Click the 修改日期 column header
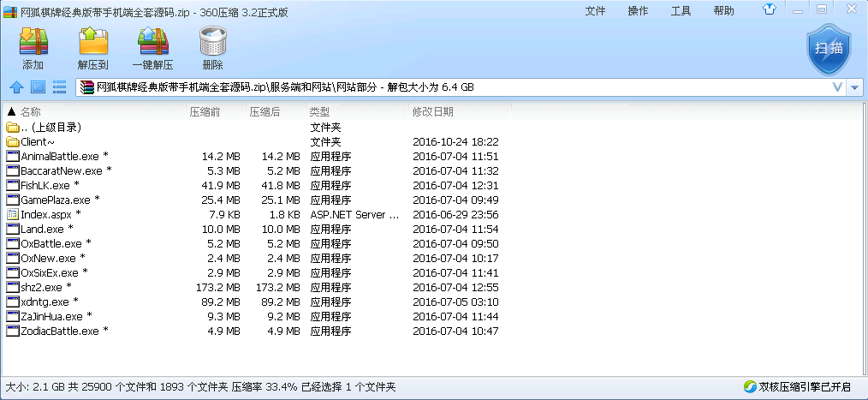Screen dimensions: 868x400 pos(432,111)
